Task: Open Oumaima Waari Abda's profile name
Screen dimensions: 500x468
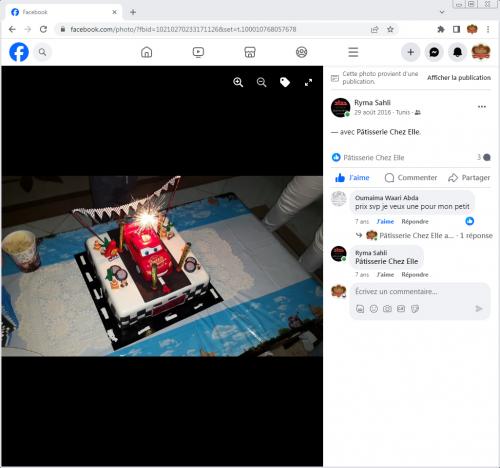Action: (x=386, y=198)
